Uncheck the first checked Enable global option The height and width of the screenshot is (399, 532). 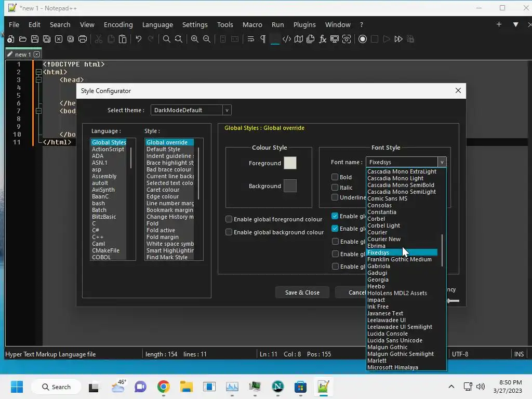335,216
